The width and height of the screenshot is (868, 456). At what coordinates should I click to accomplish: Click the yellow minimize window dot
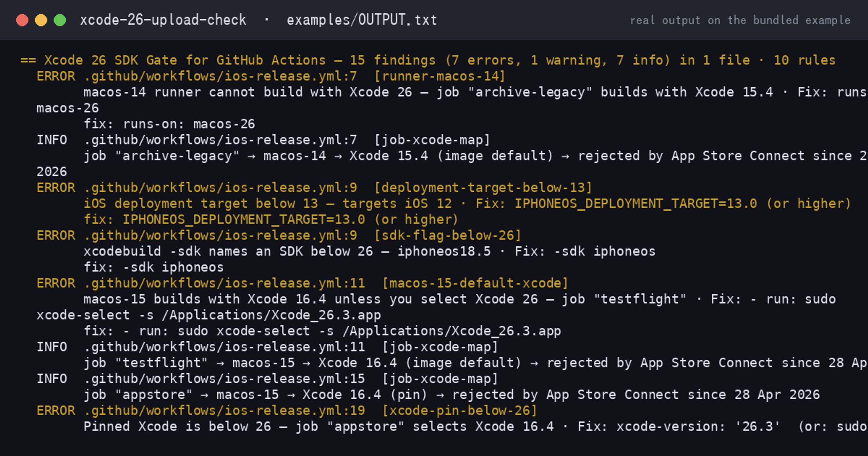(41, 20)
